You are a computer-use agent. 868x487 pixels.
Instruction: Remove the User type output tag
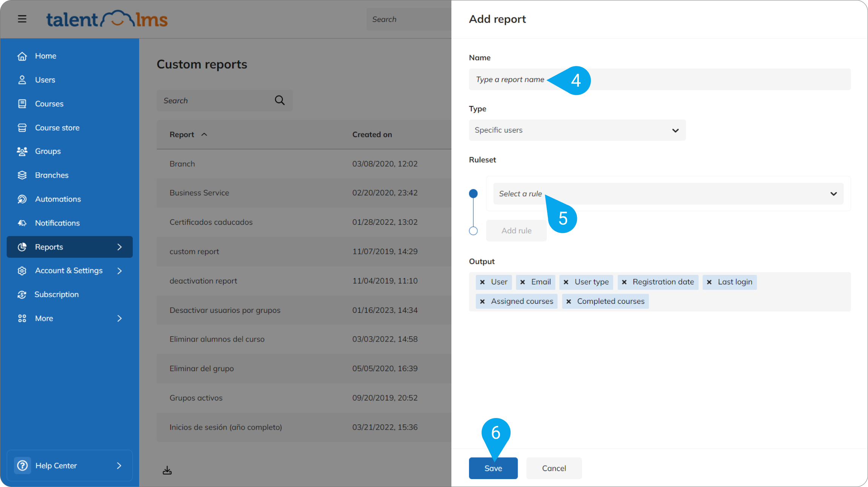coord(566,282)
